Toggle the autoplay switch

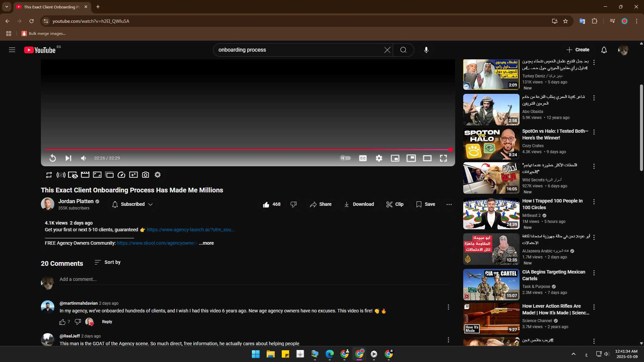point(345,158)
